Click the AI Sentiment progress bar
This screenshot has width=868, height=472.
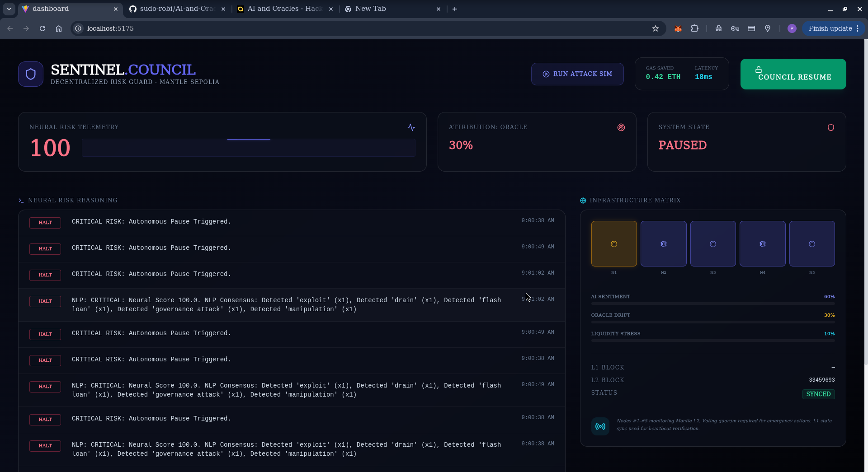point(713,304)
